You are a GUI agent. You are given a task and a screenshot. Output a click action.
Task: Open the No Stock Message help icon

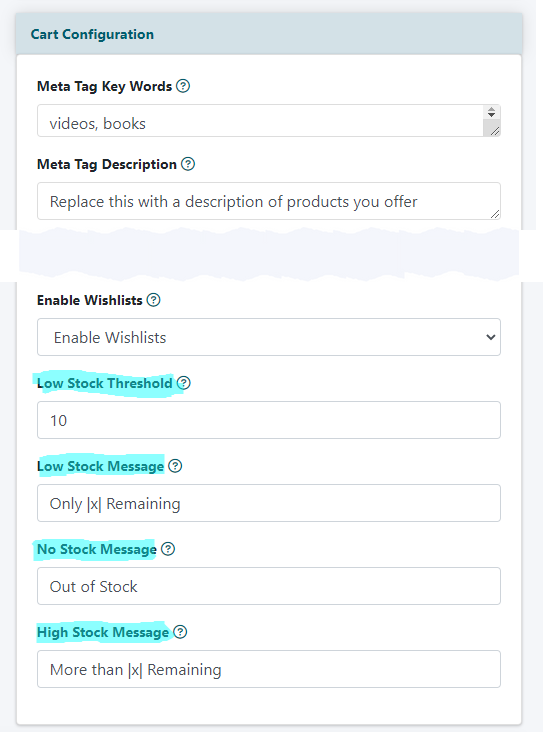pos(168,549)
